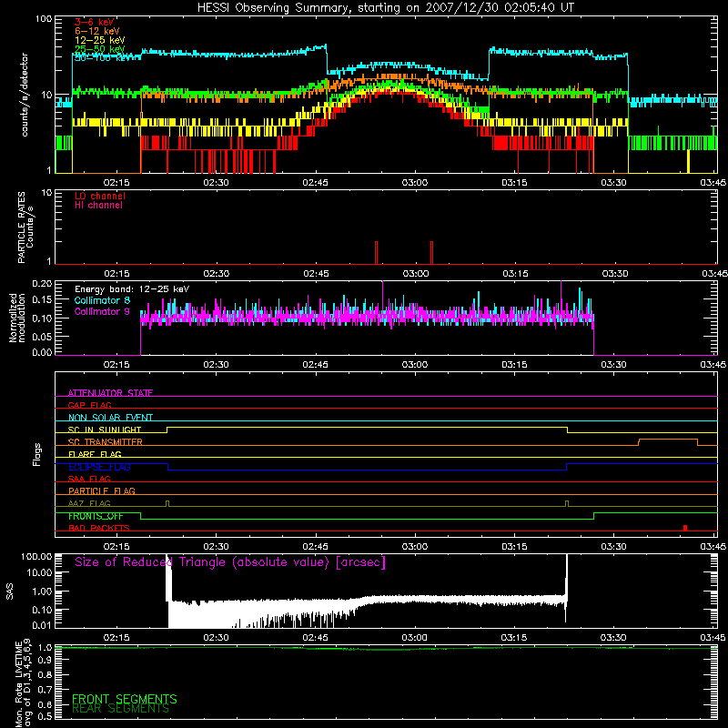728x728 pixels.
Task: Click the 03:15 tick under the SAS plot
Action: pyautogui.click(x=514, y=638)
